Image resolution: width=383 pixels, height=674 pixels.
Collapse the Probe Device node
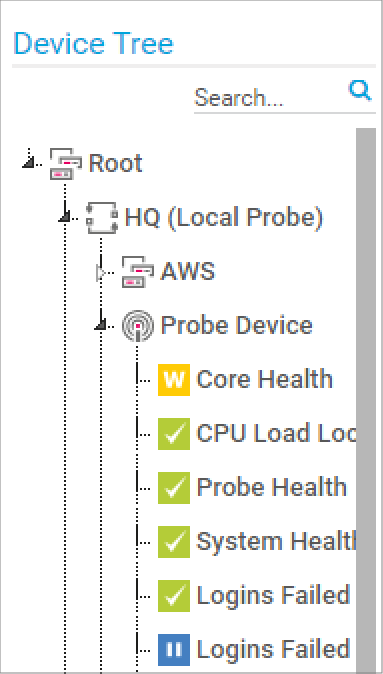(101, 324)
